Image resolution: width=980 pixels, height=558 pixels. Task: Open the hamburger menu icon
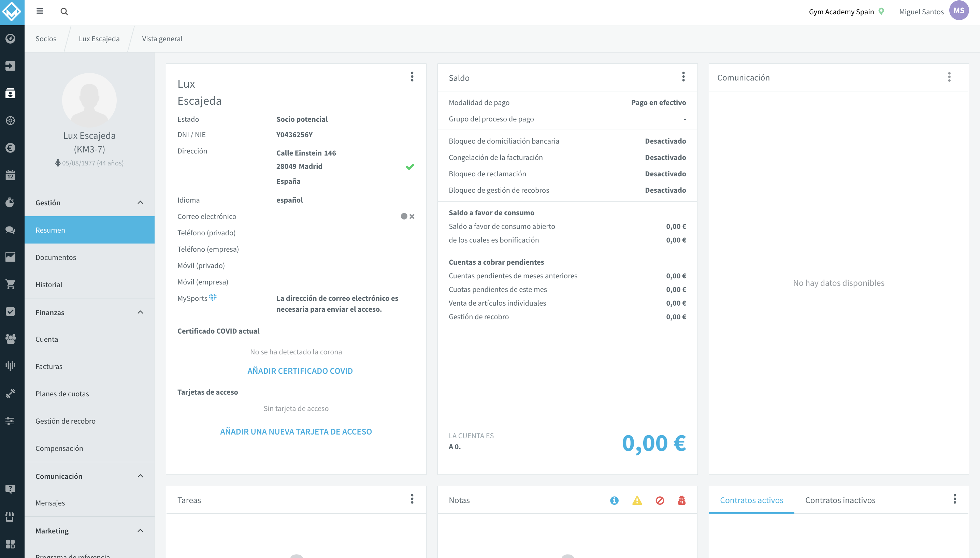click(40, 11)
